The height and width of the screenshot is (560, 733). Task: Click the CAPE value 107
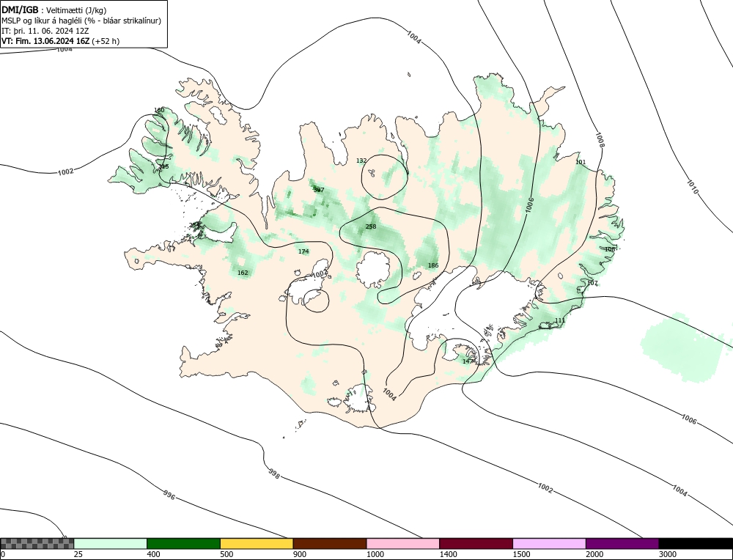click(592, 283)
